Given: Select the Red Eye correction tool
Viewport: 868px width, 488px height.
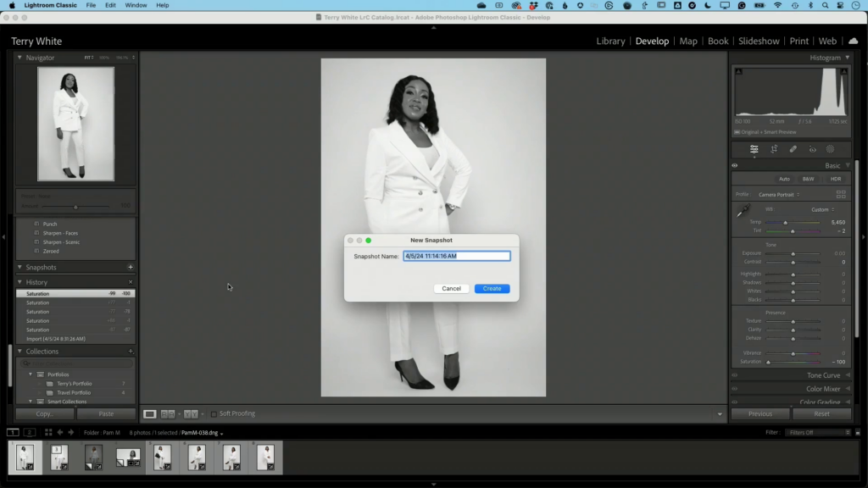Looking at the screenshot, I should pos(813,149).
